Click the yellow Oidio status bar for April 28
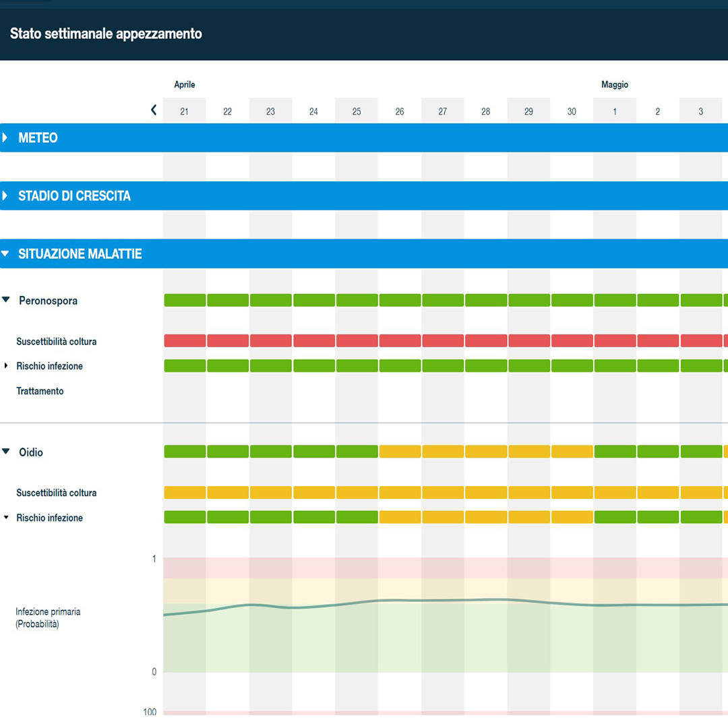 click(x=485, y=452)
